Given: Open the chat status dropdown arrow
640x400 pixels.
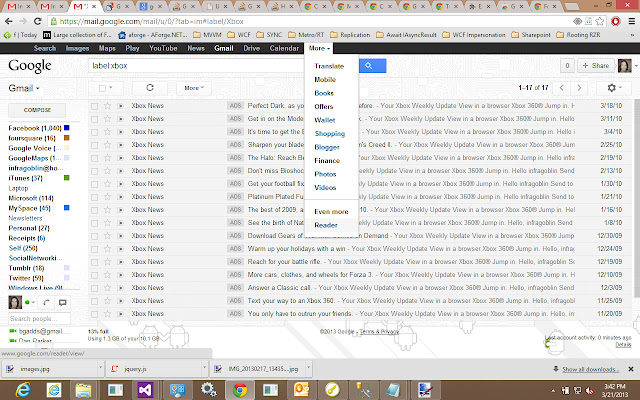Looking at the screenshot, I should pyautogui.click(x=33, y=302).
